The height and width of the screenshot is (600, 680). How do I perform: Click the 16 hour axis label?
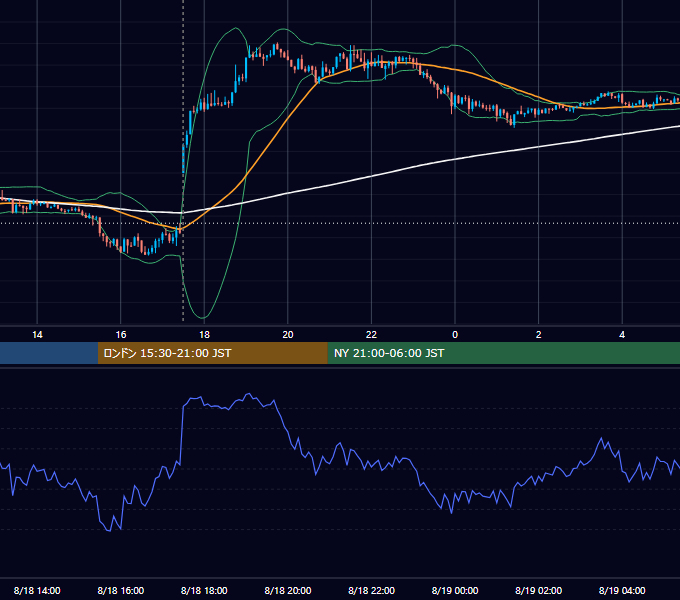click(x=121, y=335)
